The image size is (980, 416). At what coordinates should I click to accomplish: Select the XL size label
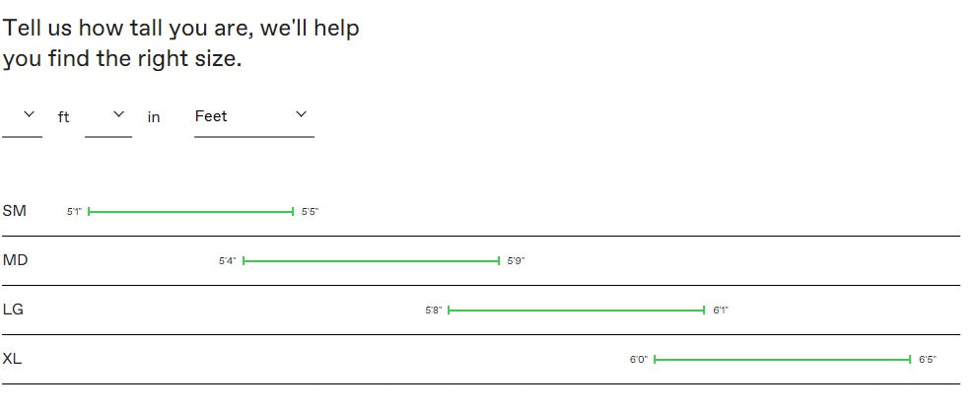[12, 359]
